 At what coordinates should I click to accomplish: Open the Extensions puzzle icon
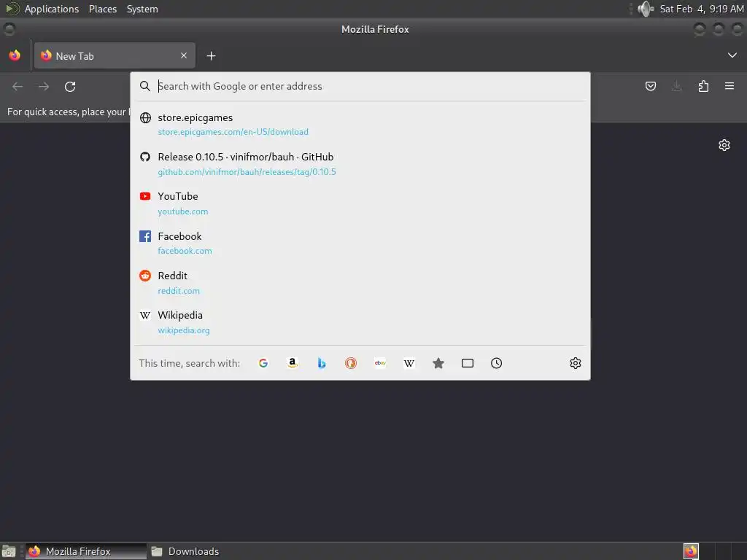pyautogui.click(x=703, y=86)
